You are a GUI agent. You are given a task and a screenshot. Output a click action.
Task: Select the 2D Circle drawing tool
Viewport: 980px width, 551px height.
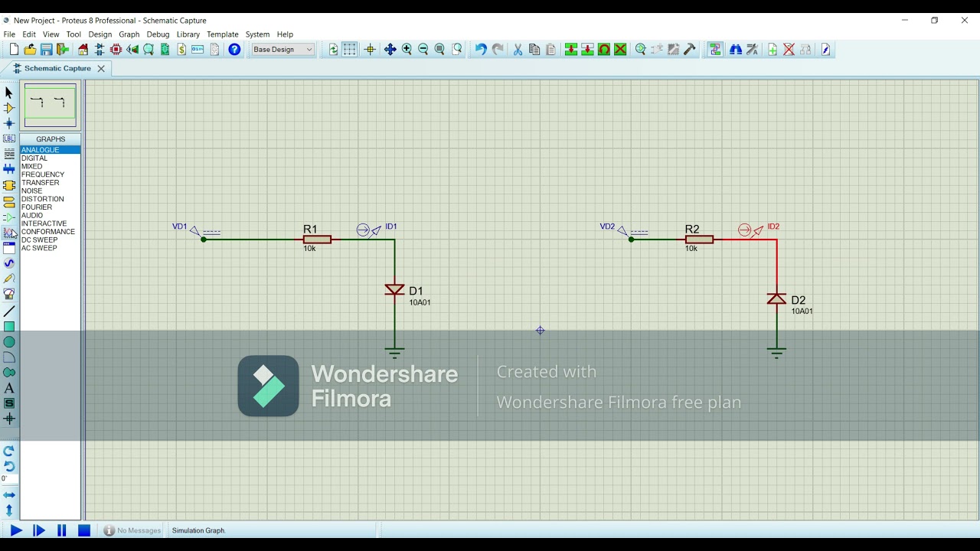point(9,342)
